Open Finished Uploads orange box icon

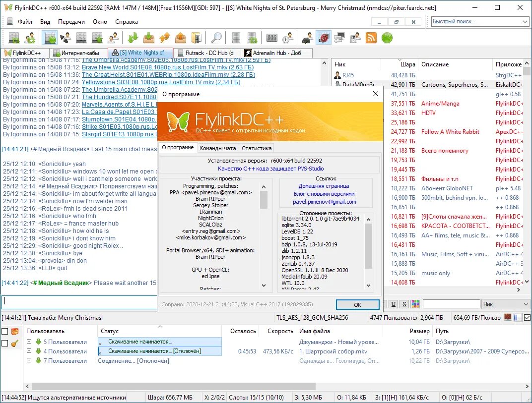coord(181,38)
